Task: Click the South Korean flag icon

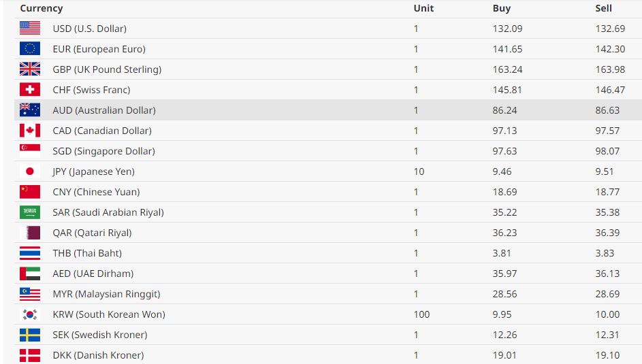Action: [x=30, y=314]
